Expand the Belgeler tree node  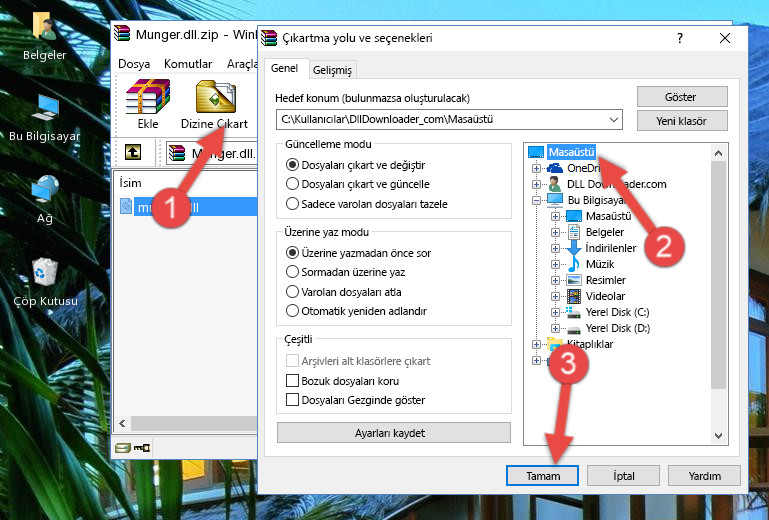pos(555,232)
